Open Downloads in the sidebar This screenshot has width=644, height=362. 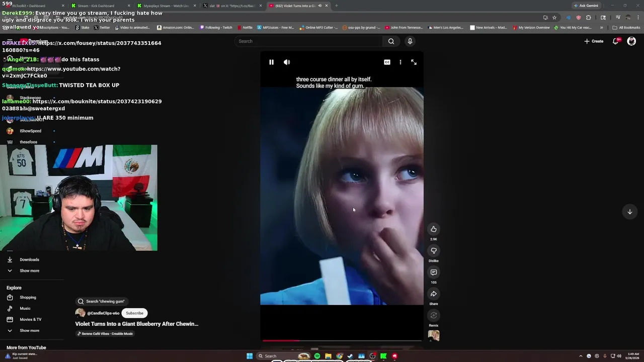point(29,260)
